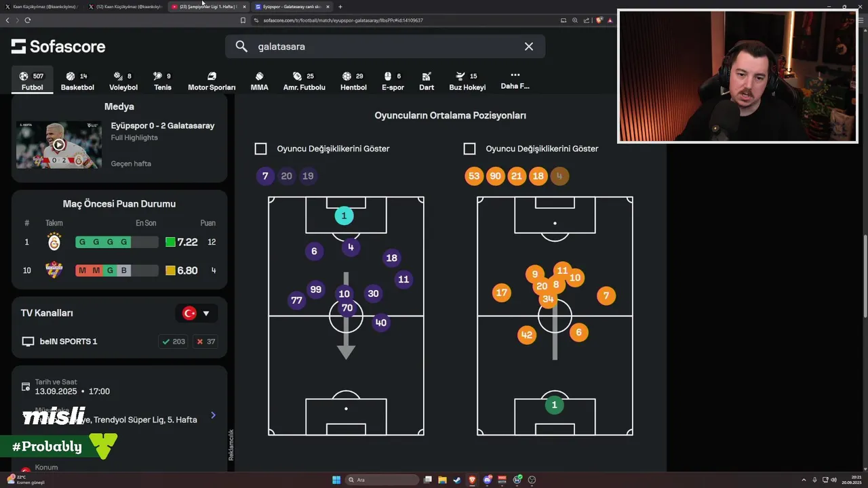This screenshot has width=868, height=488.
Task: Click orange player marker 42
Action: 527,335
